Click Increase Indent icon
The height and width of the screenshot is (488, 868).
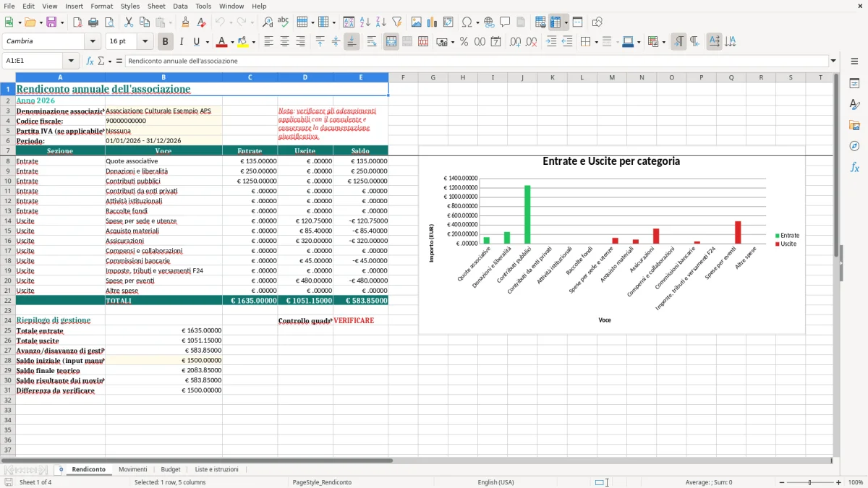[x=551, y=42]
